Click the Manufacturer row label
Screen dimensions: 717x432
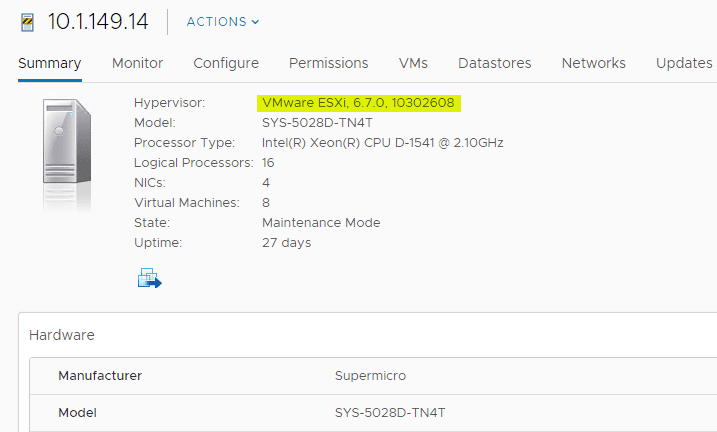(100, 376)
